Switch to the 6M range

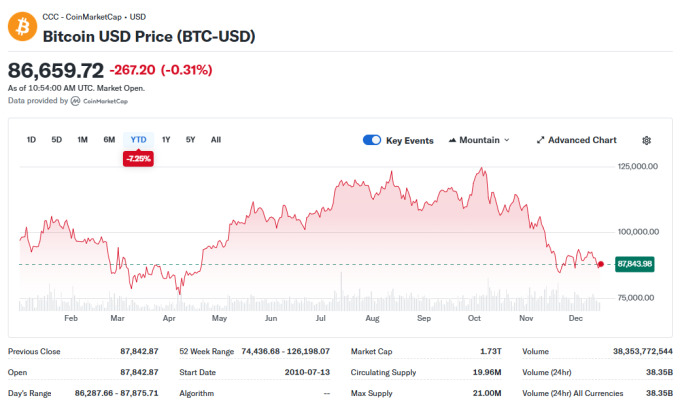109,140
